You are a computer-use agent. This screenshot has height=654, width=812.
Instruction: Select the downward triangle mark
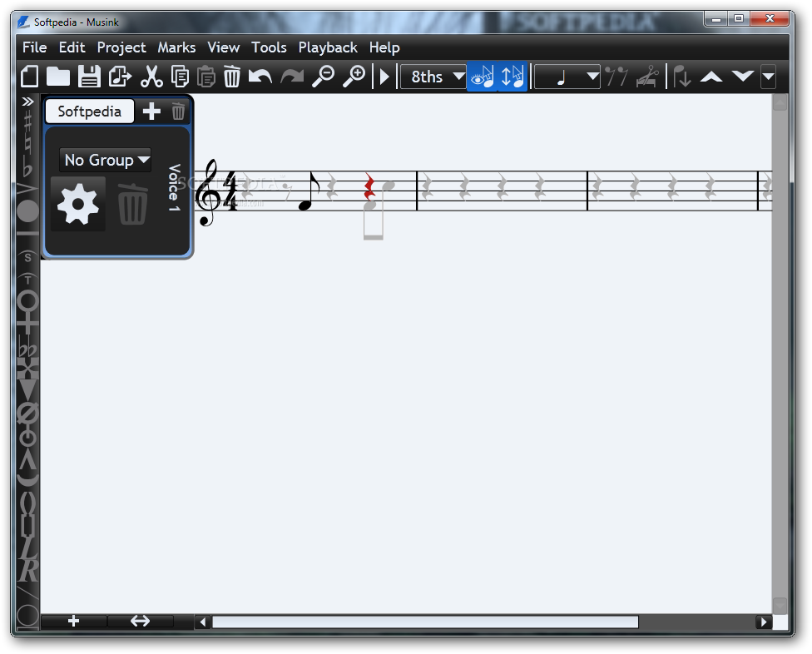tap(27, 389)
